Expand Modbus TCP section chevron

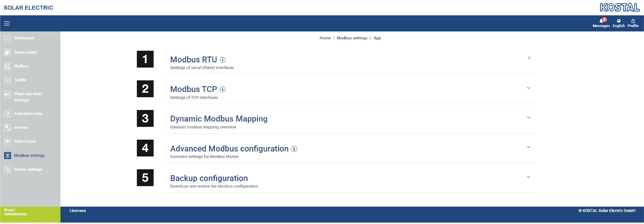[529, 88]
